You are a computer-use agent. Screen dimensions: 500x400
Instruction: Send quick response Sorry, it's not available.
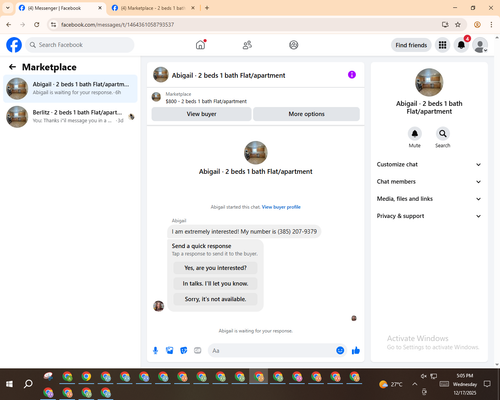point(215,299)
